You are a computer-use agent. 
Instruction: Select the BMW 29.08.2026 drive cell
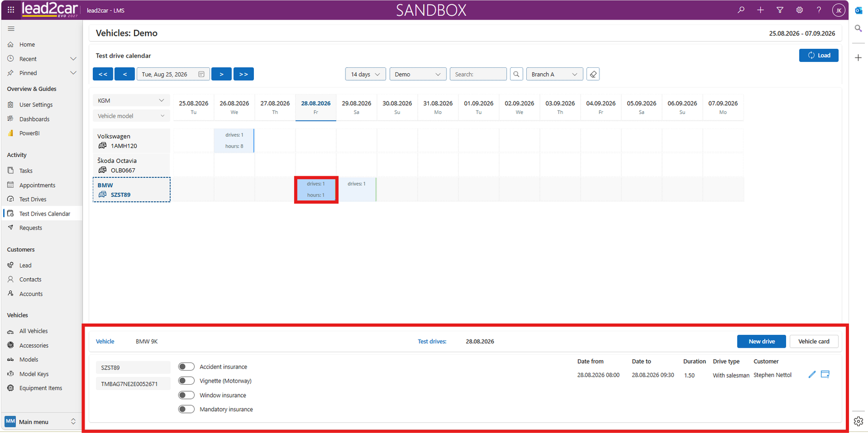(356, 189)
